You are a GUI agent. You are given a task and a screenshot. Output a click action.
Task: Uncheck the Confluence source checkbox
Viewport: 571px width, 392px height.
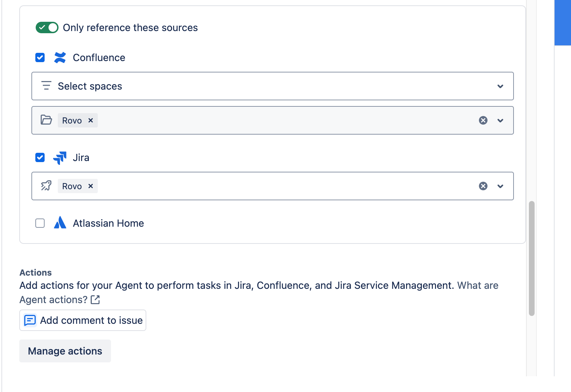click(x=40, y=57)
